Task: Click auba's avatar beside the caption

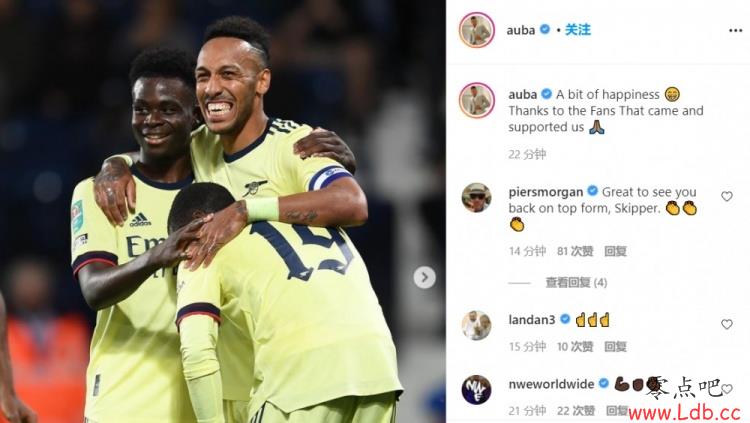Action: [476, 100]
